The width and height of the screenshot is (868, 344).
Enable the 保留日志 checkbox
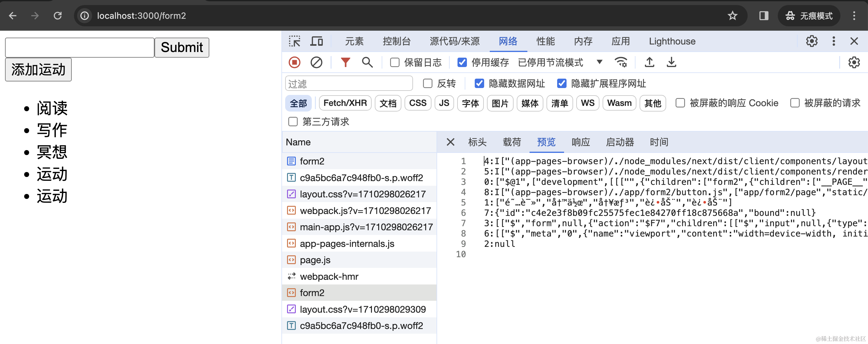tap(395, 63)
